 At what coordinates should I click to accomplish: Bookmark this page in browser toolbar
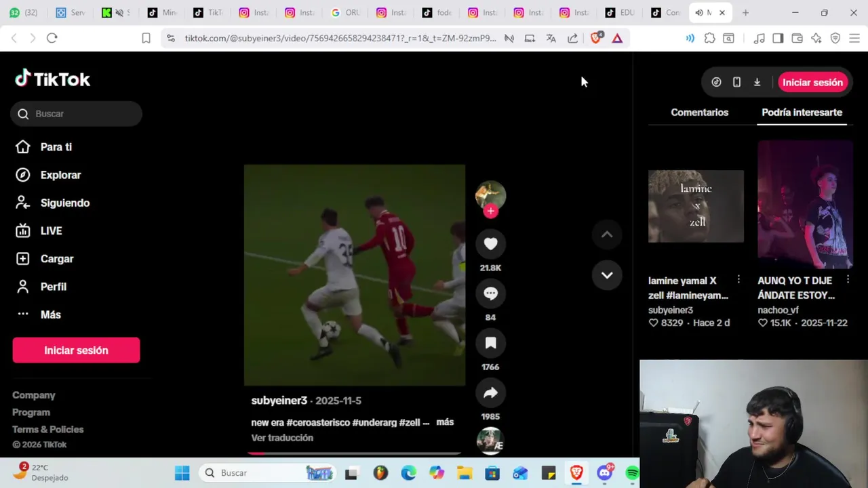pyautogui.click(x=146, y=39)
